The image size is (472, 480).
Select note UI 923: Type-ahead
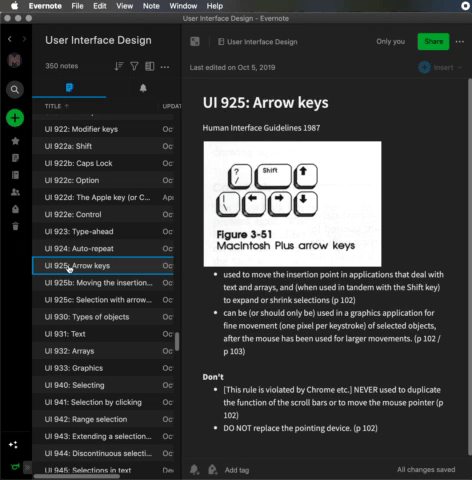pyautogui.click(x=103, y=231)
